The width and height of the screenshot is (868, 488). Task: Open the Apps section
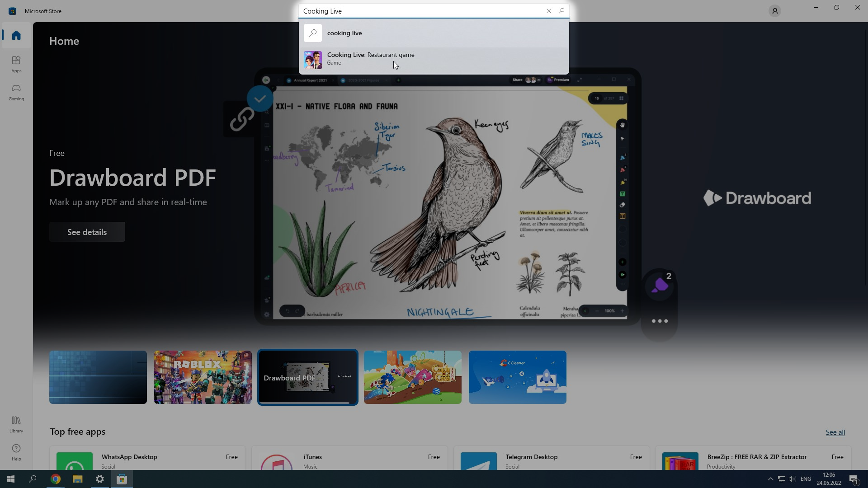tap(16, 64)
